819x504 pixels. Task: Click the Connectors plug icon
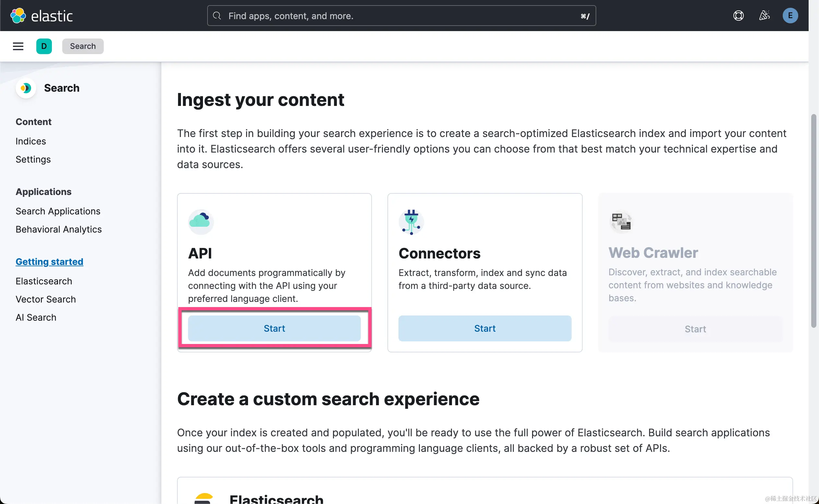411,221
